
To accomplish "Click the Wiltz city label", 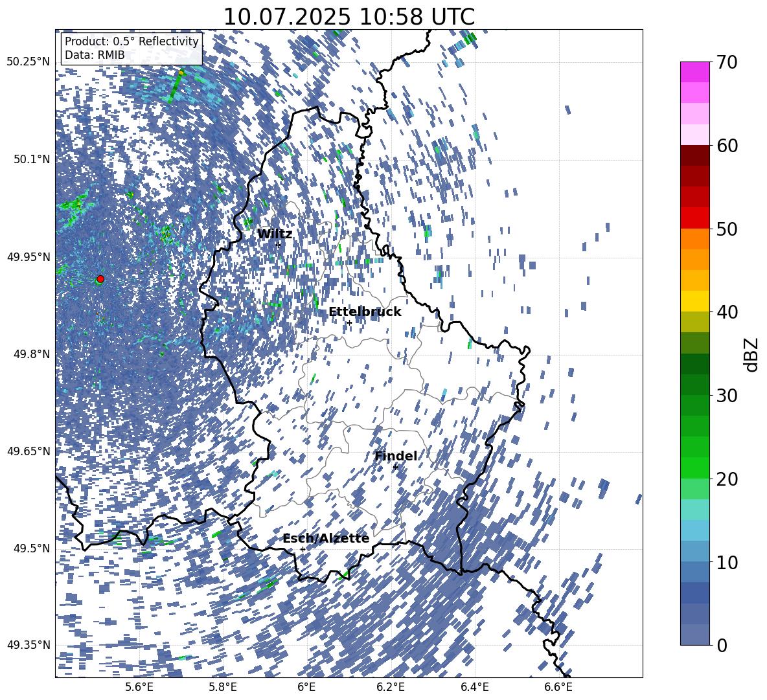I will click(x=275, y=234).
